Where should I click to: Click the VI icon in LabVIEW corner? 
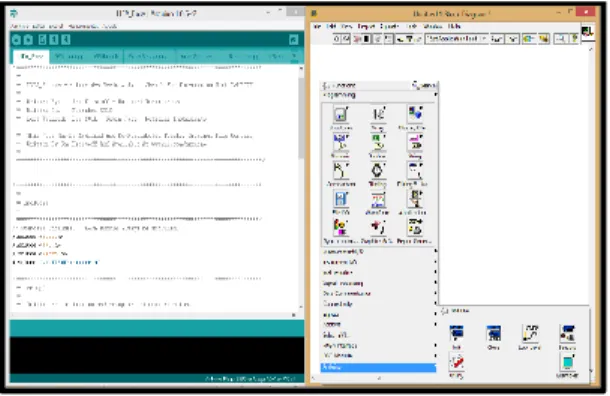587,32
